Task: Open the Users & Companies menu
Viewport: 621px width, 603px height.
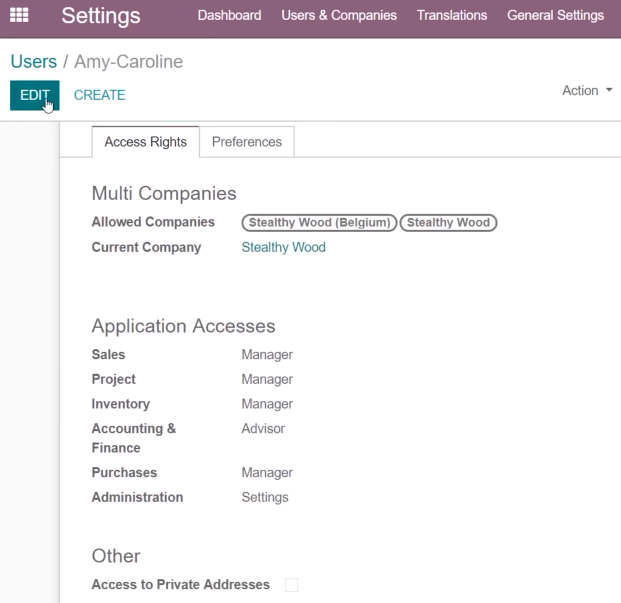Action: click(x=339, y=15)
